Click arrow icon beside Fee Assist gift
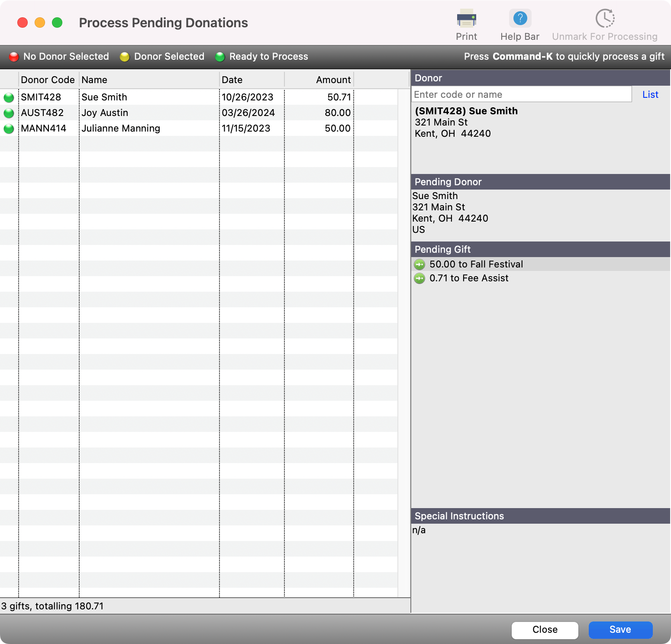The width and height of the screenshot is (671, 644). tap(419, 278)
